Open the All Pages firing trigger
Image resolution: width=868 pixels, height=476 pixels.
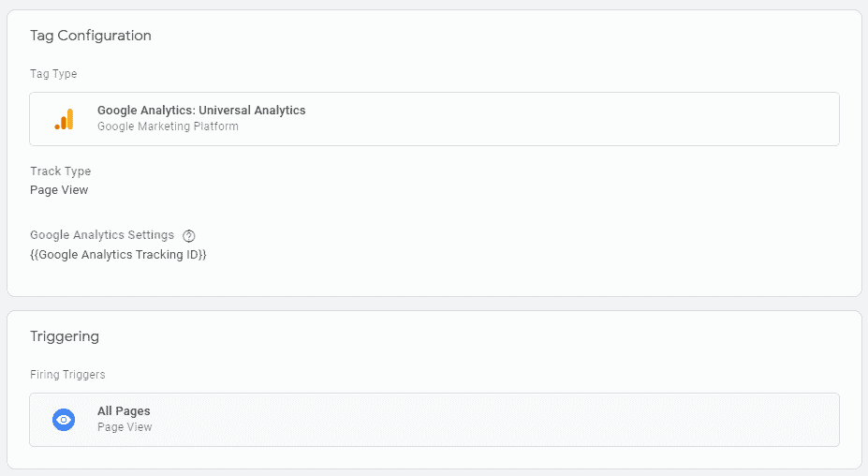(x=434, y=420)
